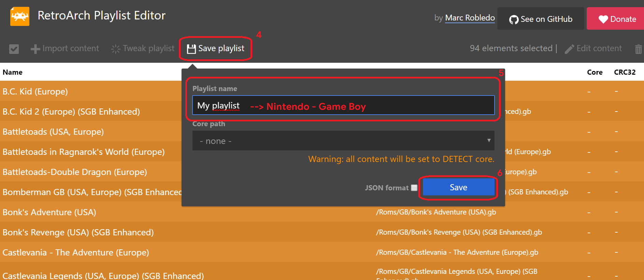Click the heart Donate button

click(615, 18)
